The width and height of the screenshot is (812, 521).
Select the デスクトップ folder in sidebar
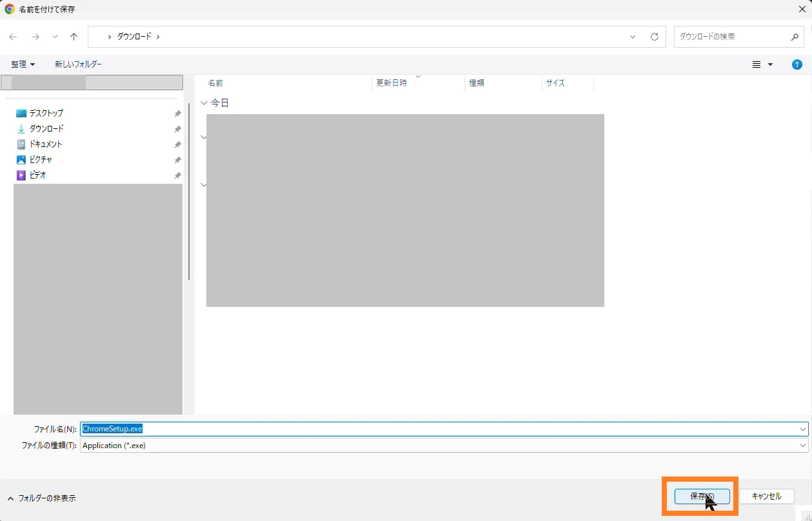[46, 113]
